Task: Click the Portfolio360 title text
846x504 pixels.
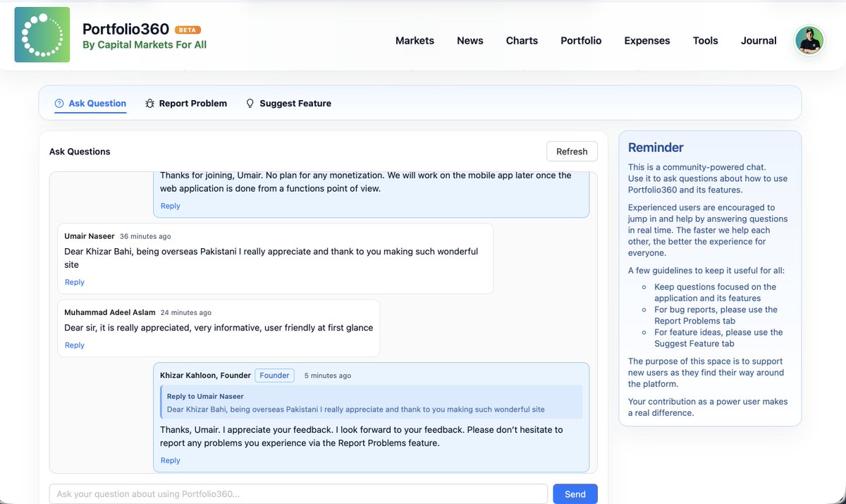Action: coord(126,29)
